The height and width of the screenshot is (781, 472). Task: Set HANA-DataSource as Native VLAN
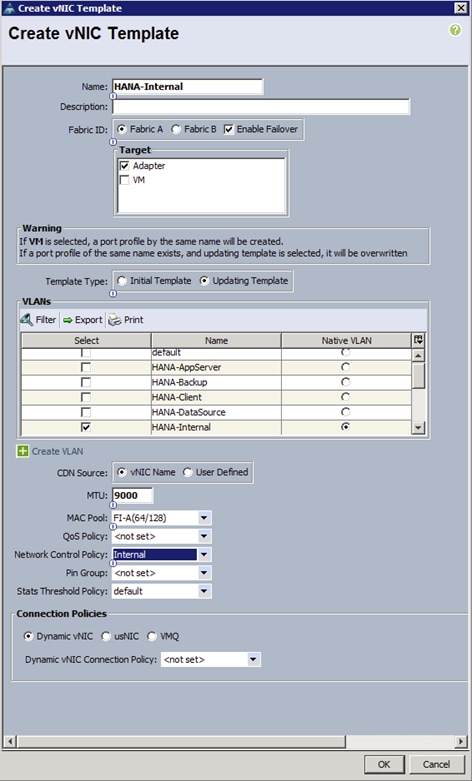coord(346,412)
